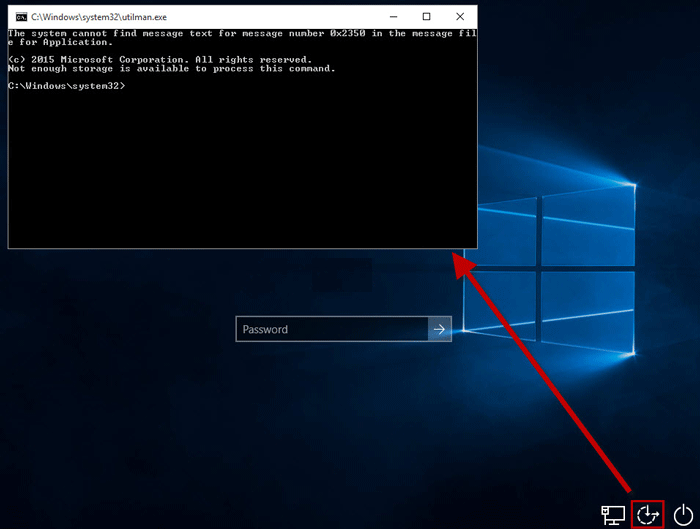Minimize the utilman.exe command window
This screenshot has width=700, height=529.
coord(393,17)
